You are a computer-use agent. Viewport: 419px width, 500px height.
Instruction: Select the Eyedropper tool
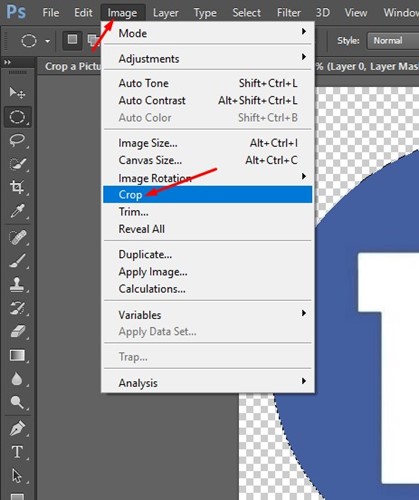click(x=17, y=211)
